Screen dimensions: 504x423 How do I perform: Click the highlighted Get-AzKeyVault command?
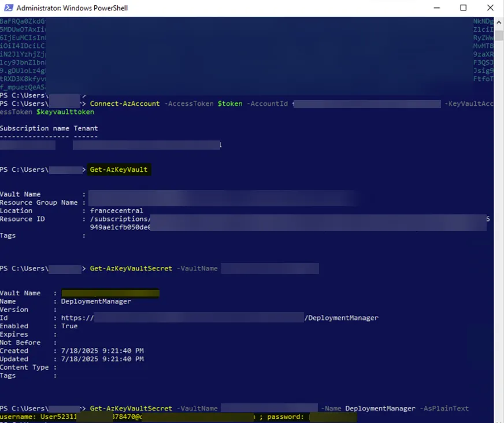coord(119,170)
